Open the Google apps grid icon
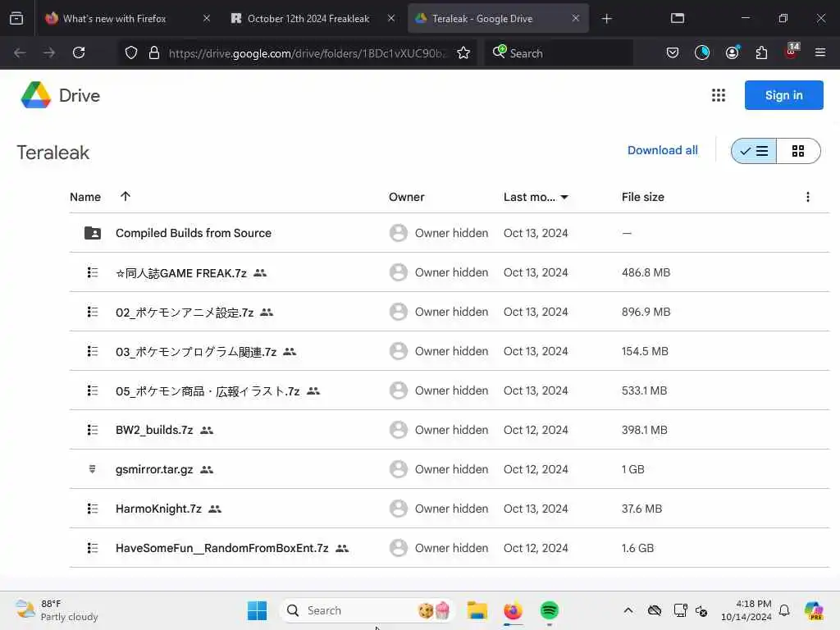The image size is (840, 630). tap(719, 95)
